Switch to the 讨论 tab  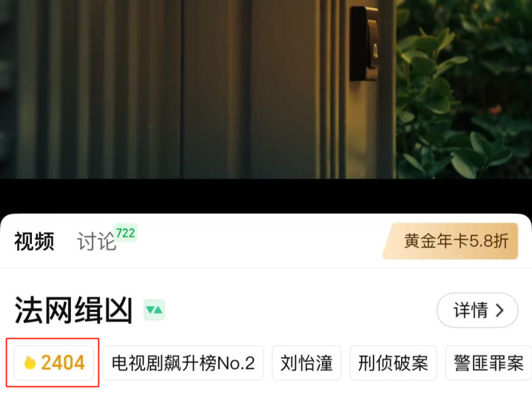coord(97,241)
